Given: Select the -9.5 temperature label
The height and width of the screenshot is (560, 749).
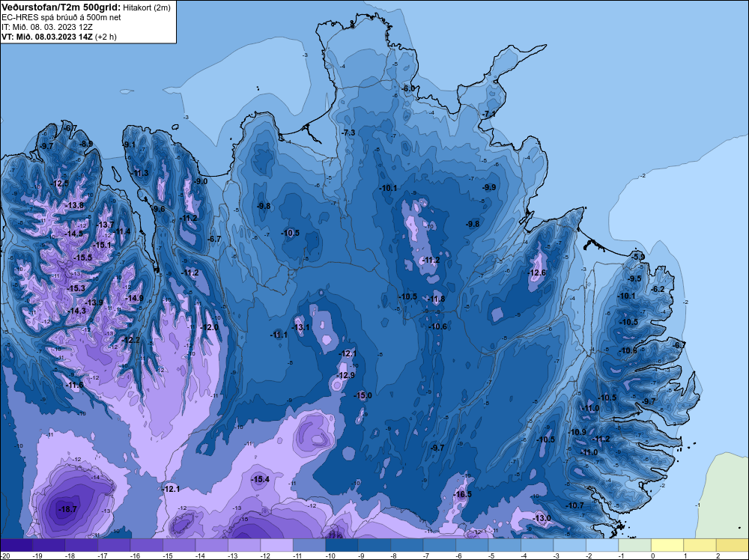Looking at the screenshot, I should (x=634, y=279).
